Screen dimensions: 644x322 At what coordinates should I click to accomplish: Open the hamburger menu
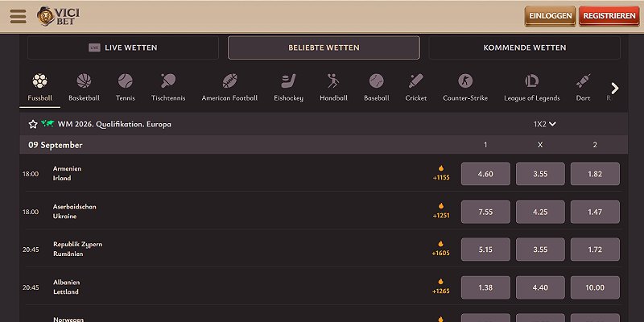[18, 16]
